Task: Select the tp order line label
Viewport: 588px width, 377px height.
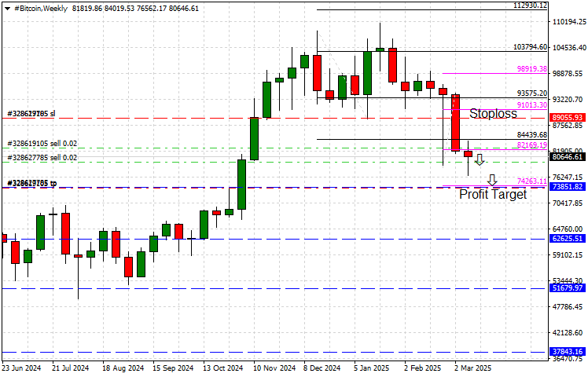Action: (x=32, y=183)
